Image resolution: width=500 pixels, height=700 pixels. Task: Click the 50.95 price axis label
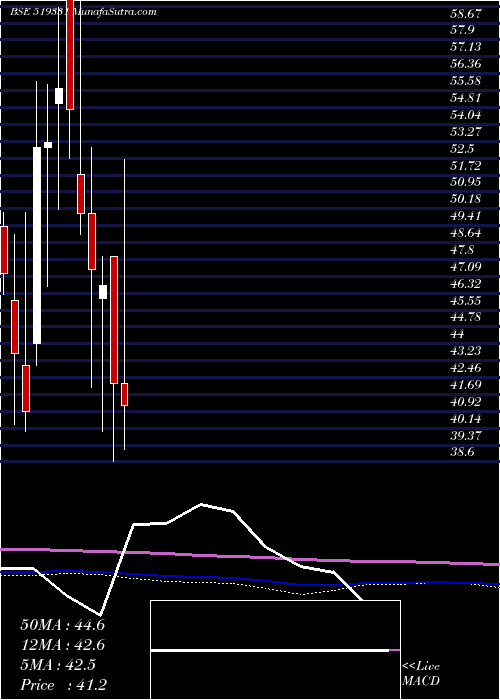coord(466,183)
